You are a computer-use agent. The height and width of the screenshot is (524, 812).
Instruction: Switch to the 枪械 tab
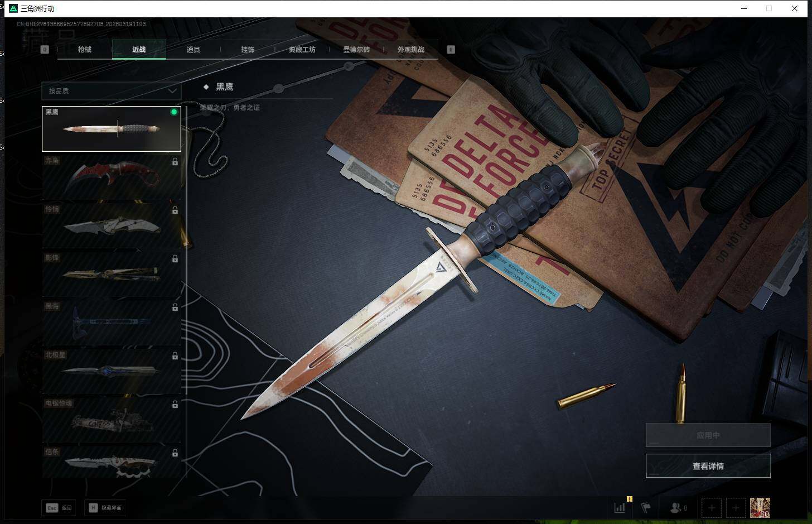pyautogui.click(x=85, y=50)
